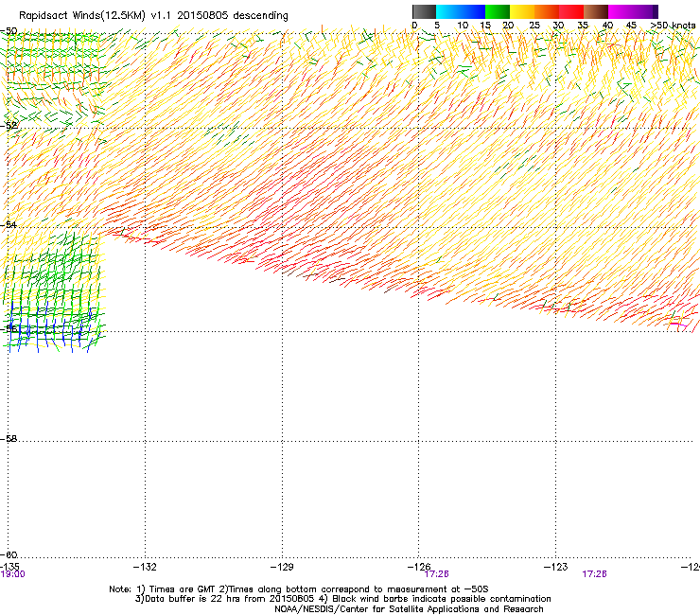This screenshot has width=700, height=615.
Task: Click the '-54' latitude label
Action: 9,224
